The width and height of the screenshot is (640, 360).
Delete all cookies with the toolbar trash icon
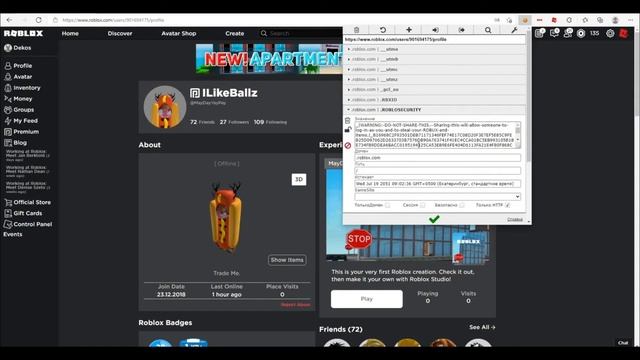click(356, 30)
